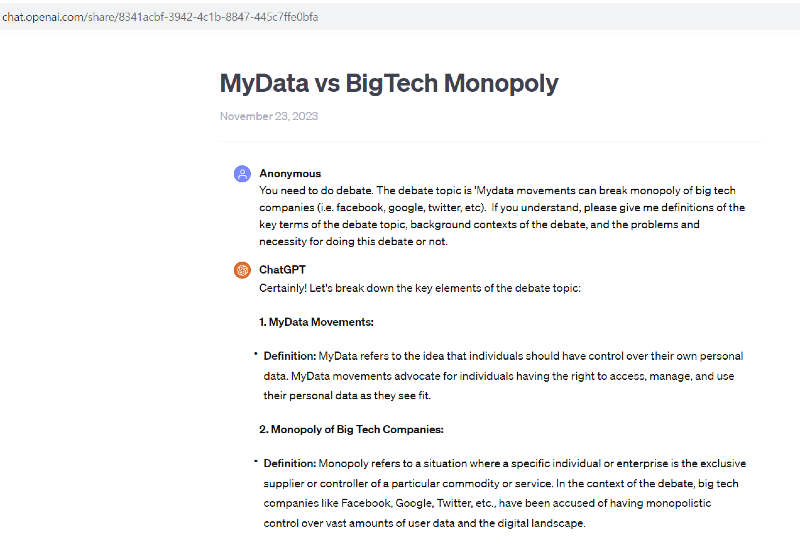The image size is (800, 554).
Task: Click the MyData vs BigTech Monopoly title
Action: (389, 83)
